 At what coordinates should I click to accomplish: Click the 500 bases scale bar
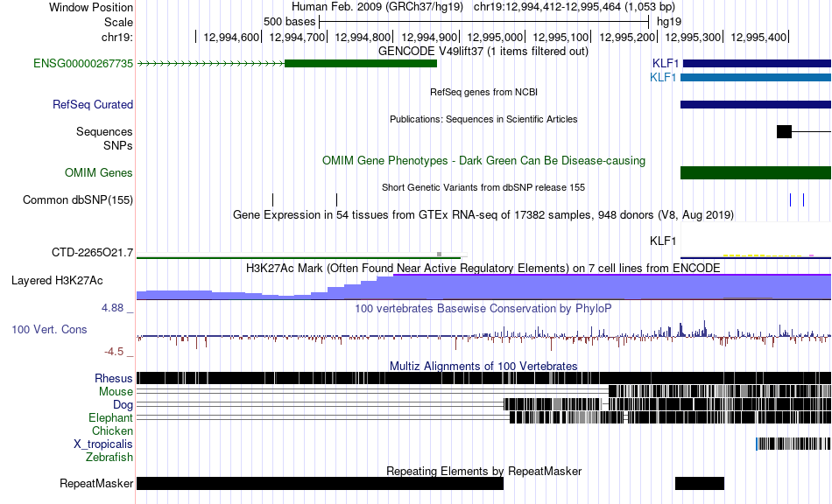(484, 22)
